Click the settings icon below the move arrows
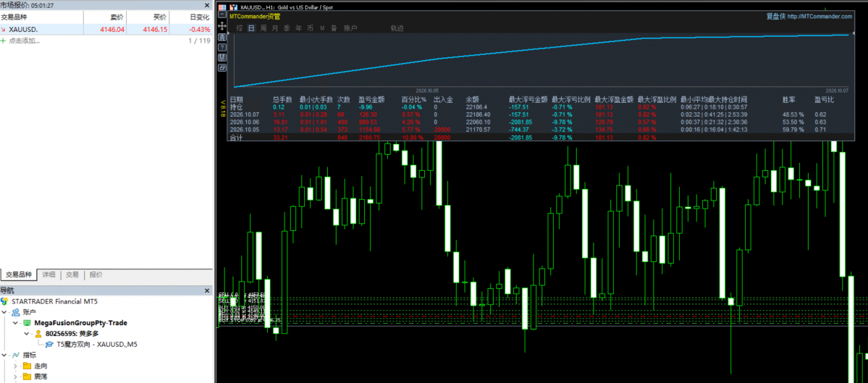This screenshot has width=868, height=383. tap(222, 36)
